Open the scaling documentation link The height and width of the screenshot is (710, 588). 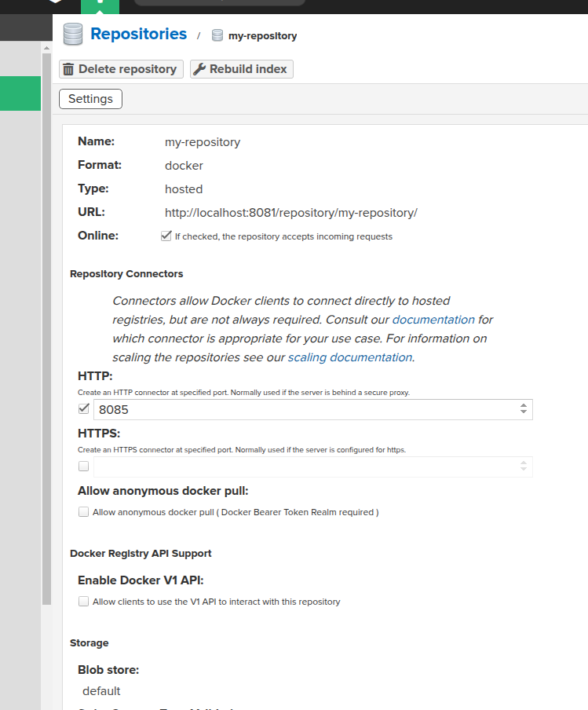click(350, 357)
